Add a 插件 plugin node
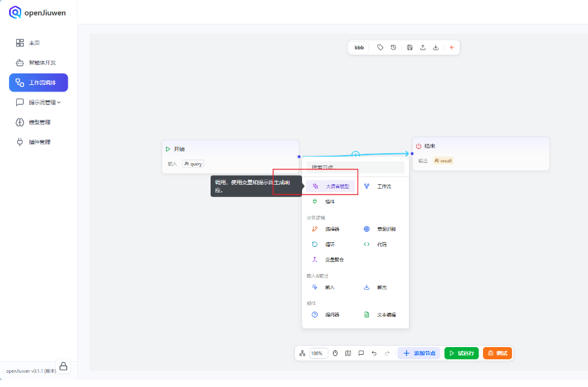The height and width of the screenshot is (387, 588). pyautogui.click(x=325, y=202)
